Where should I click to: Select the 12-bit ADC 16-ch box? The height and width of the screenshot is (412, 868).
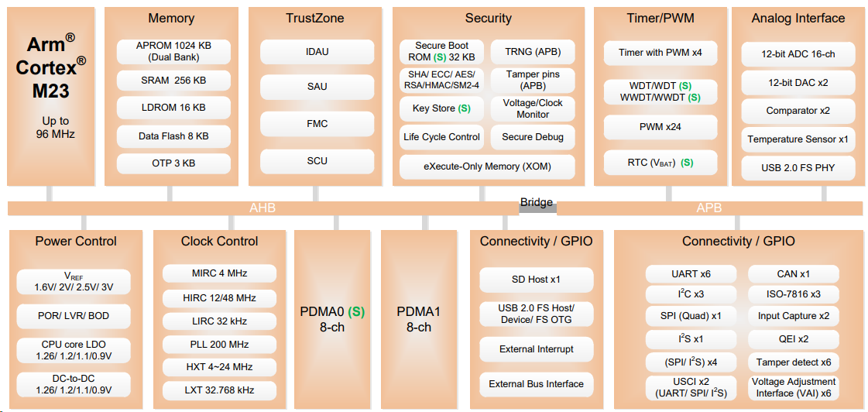[x=798, y=55]
